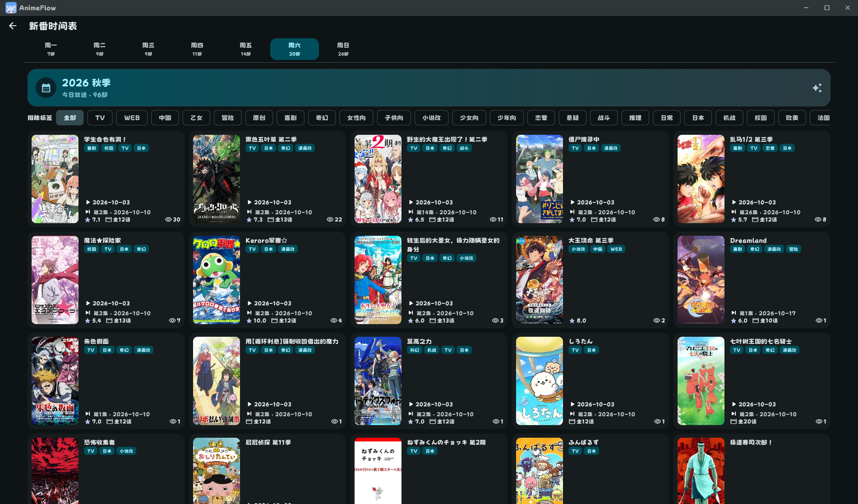Click the eye icon on 大王饶命 第三季 card

(656, 321)
